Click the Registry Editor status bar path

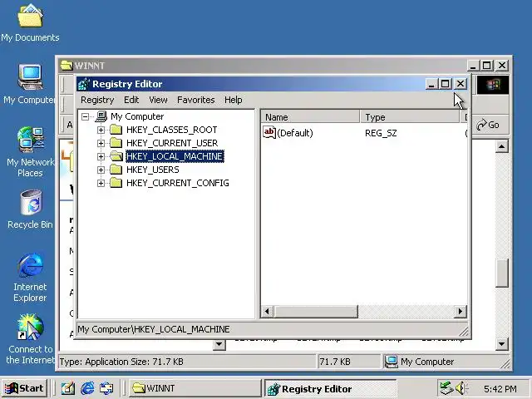[x=154, y=329]
